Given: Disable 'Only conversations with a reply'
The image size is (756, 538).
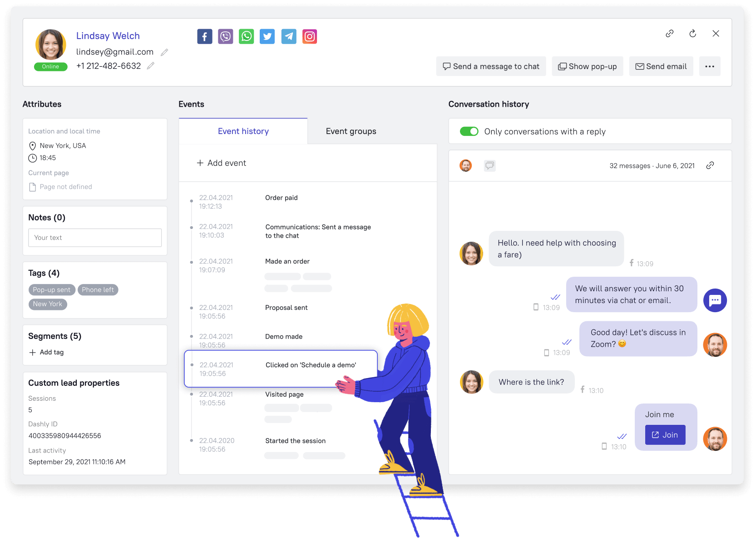Looking at the screenshot, I should tap(469, 131).
